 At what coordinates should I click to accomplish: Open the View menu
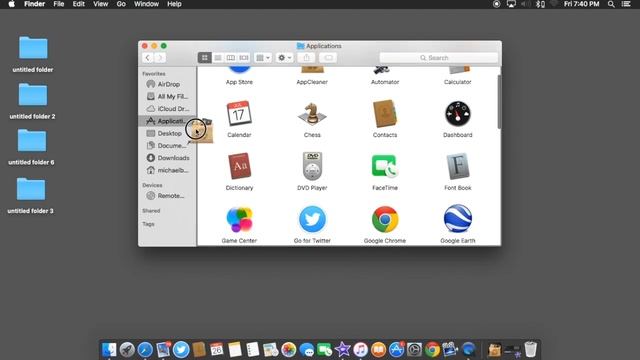[x=100, y=4]
